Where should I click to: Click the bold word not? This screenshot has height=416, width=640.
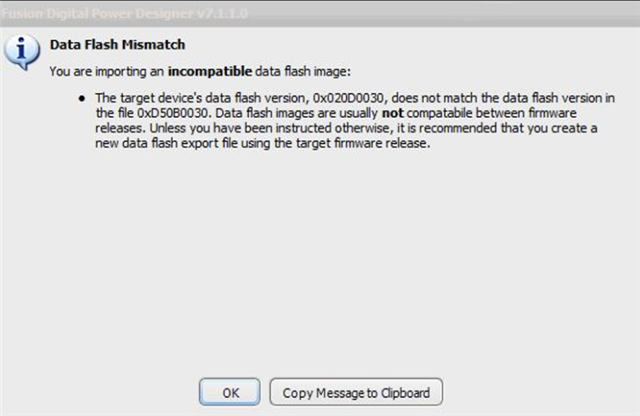392,113
